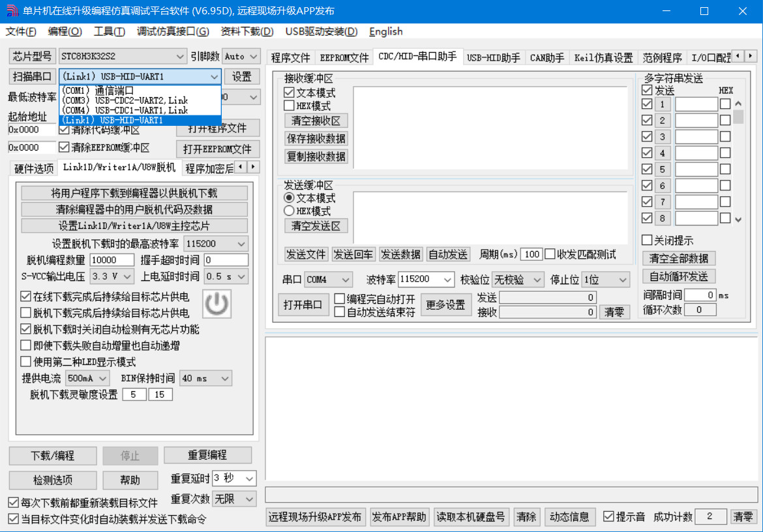Click 扫描串口 button
Image resolution: width=763 pixels, height=532 pixels.
pyautogui.click(x=32, y=76)
